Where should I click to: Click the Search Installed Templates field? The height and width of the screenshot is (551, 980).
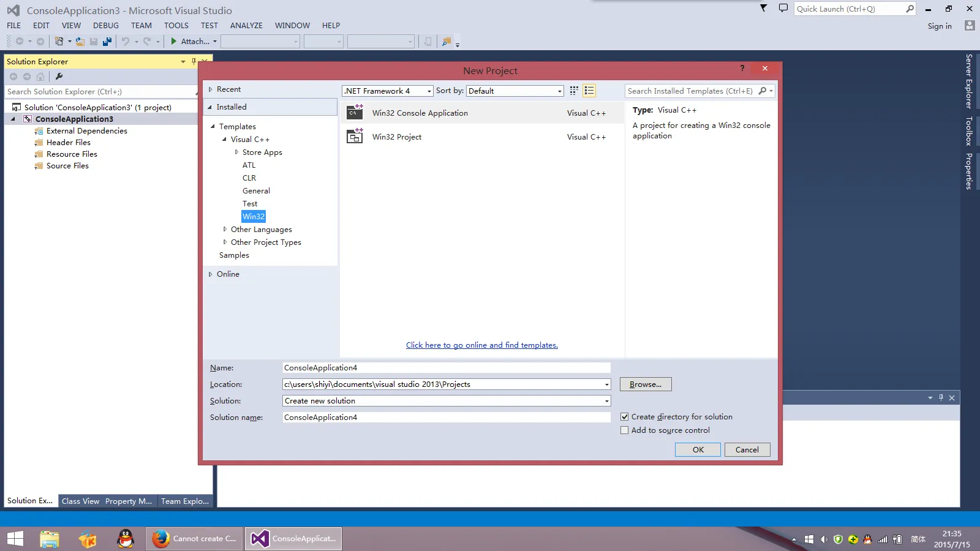pyautogui.click(x=692, y=91)
